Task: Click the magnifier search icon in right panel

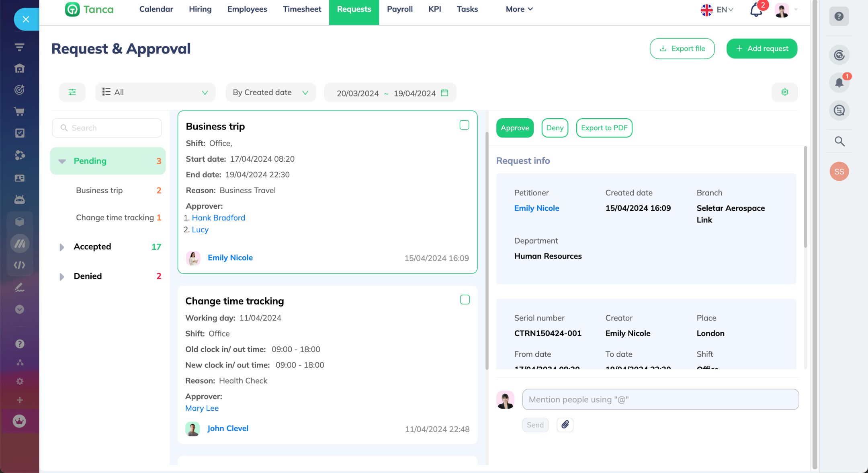Action: point(839,141)
